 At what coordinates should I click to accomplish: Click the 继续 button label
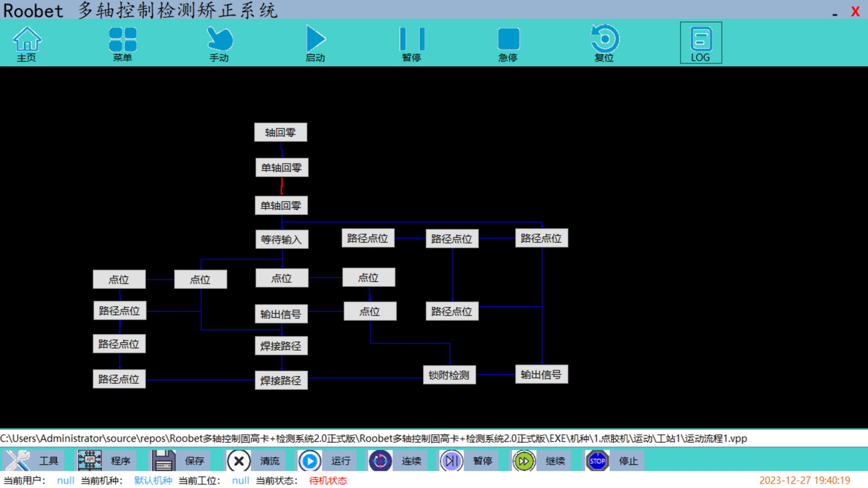[x=556, y=461]
